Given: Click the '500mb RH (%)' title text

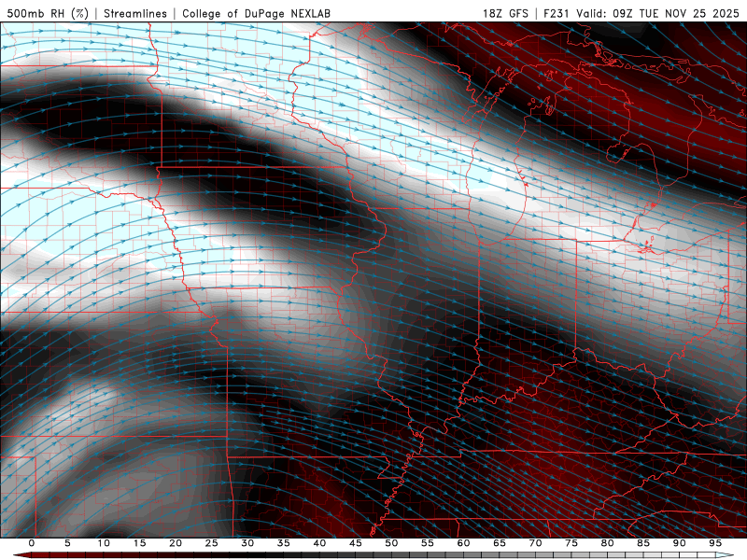Looking at the screenshot, I should pos(48,13).
